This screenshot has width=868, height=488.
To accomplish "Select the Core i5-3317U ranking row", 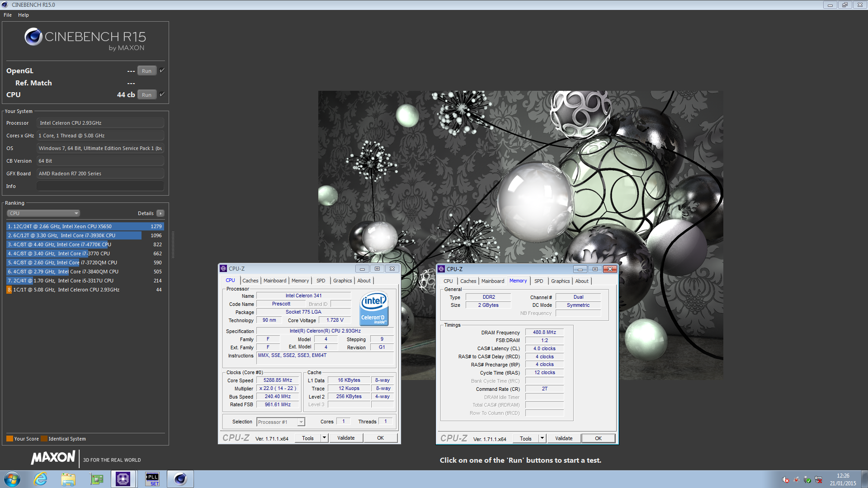I will (x=85, y=281).
